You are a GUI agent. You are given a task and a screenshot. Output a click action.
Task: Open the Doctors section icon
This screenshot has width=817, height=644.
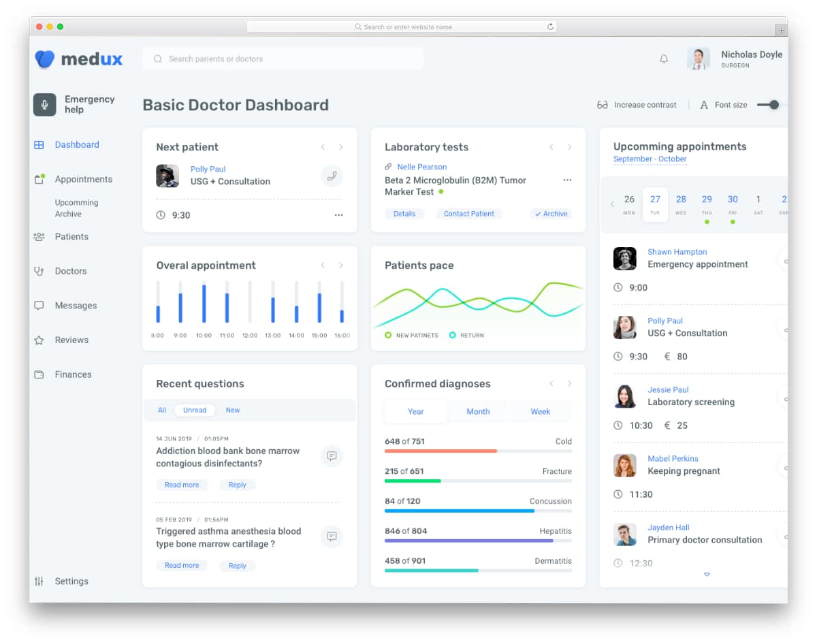[39, 271]
